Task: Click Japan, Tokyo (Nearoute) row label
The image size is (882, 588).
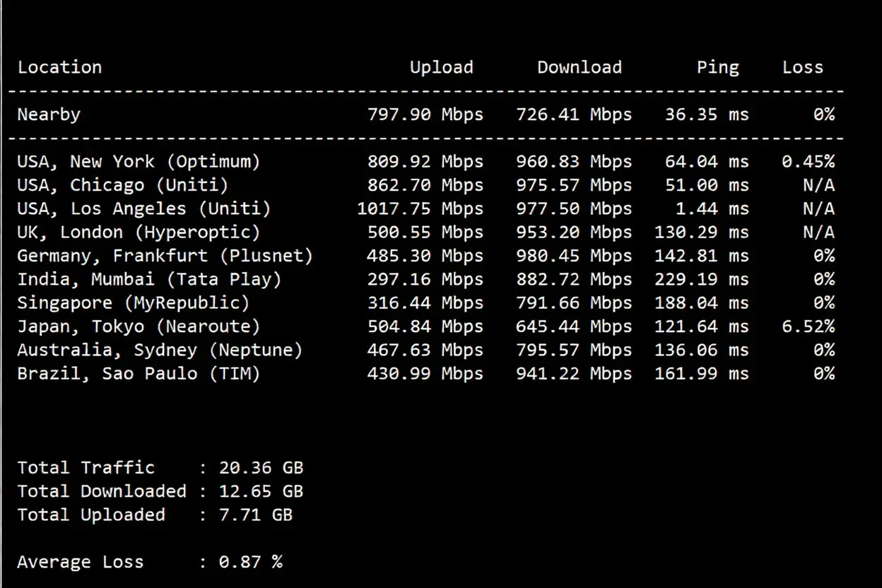Action: (x=139, y=327)
